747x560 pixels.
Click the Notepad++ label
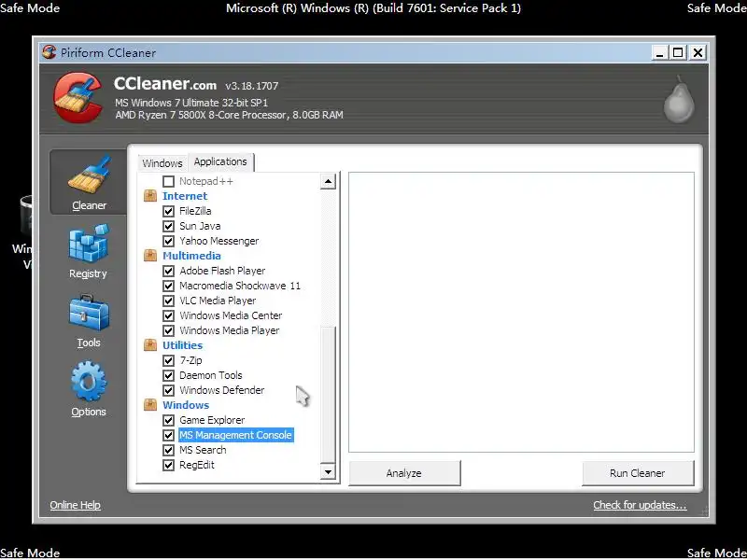206,181
